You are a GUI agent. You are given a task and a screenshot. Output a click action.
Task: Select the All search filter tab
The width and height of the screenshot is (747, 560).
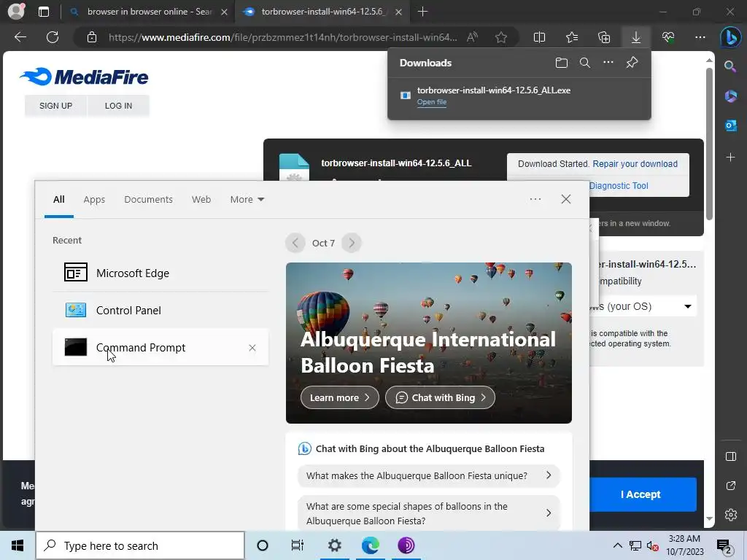58,200
